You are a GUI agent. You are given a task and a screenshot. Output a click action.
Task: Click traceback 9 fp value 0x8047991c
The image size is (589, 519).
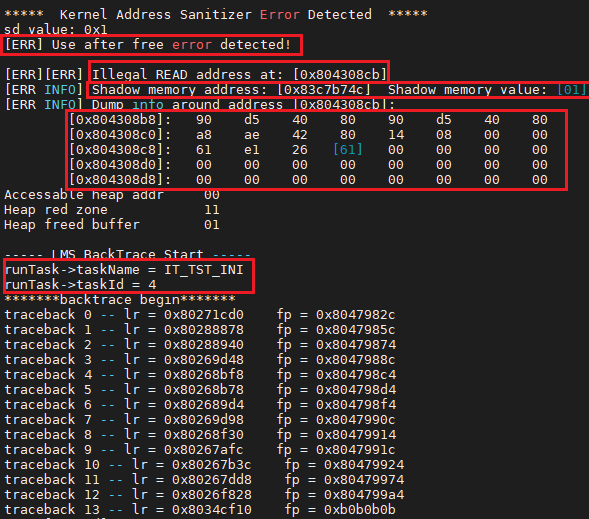[356, 450]
